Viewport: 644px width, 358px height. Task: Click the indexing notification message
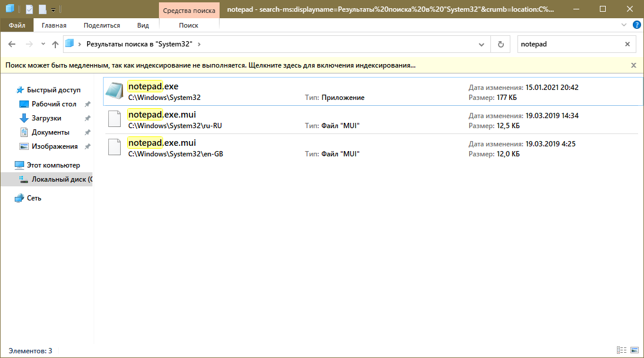tap(211, 65)
